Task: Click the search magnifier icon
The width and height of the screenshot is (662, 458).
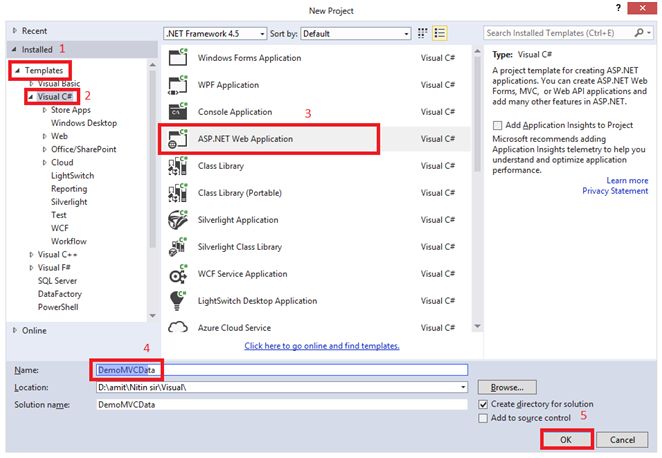Action: point(639,33)
